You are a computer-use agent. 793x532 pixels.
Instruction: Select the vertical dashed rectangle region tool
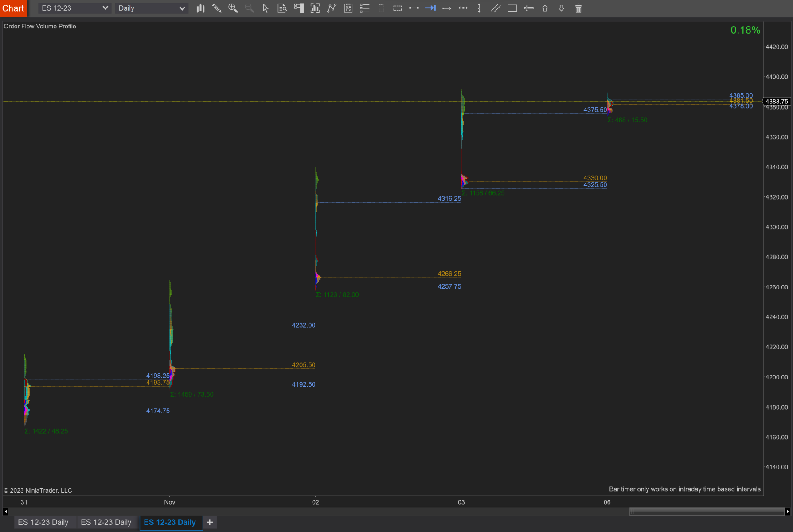coord(381,8)
